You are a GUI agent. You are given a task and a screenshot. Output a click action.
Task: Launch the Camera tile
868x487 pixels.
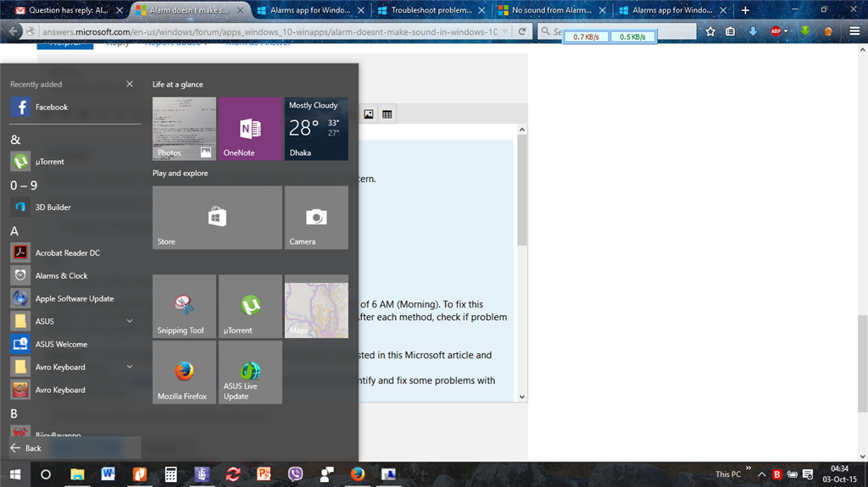click(316, 218)
